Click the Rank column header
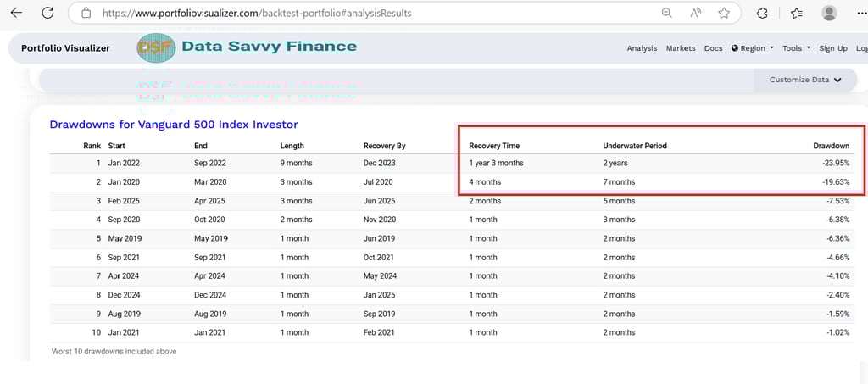This screenshot has width=868, height=384. (x=92, y=146)
